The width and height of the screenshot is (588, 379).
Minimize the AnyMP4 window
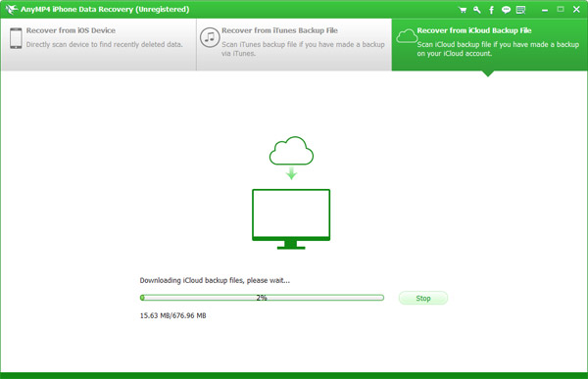[x=545, y=11]
